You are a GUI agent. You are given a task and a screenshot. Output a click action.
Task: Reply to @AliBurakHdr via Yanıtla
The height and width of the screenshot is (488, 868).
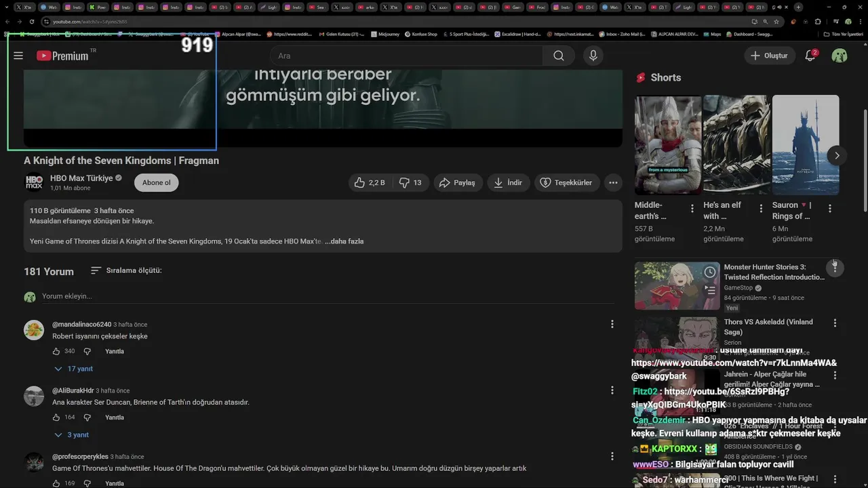(115, 418)
